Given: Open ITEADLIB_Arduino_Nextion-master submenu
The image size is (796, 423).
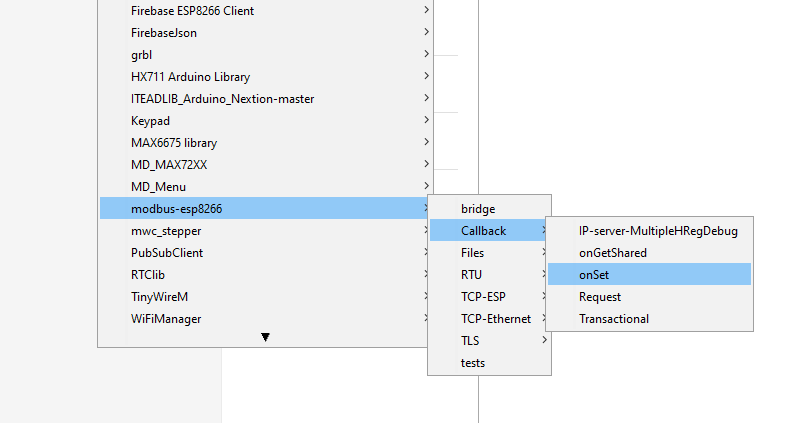Looking at the screenshot, I should 266,99.
